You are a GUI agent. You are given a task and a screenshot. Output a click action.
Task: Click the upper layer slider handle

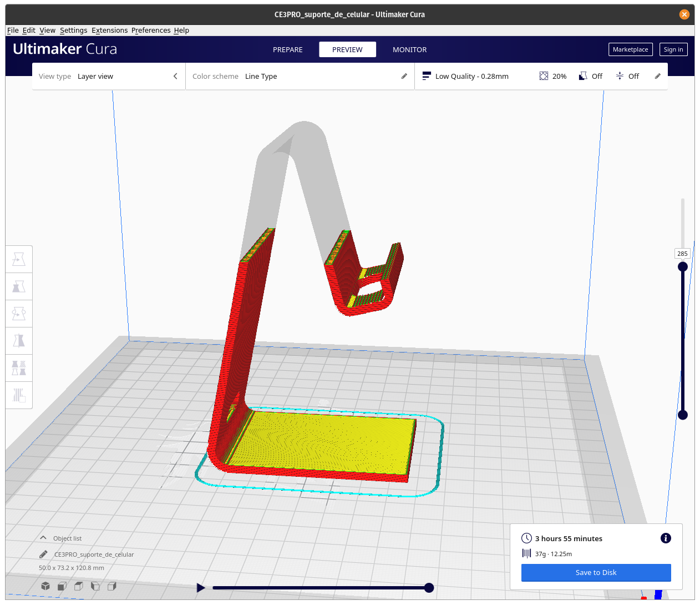683,266
